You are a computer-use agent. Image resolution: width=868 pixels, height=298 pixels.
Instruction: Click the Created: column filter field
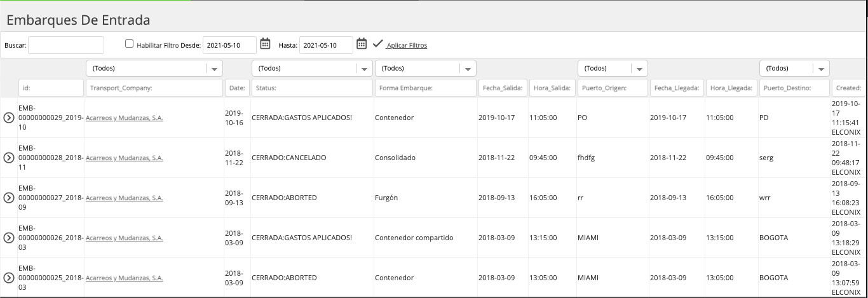849,88
